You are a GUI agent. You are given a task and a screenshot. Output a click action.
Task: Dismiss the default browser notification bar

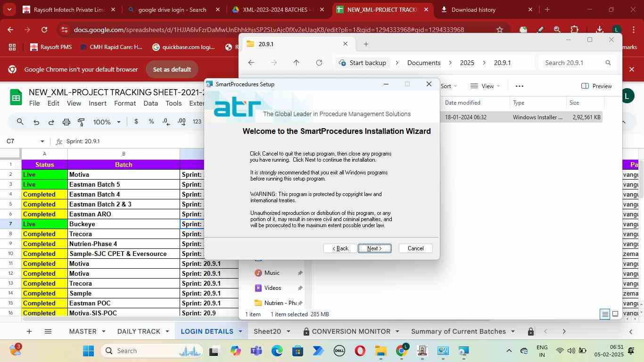[x=632, y=69]
